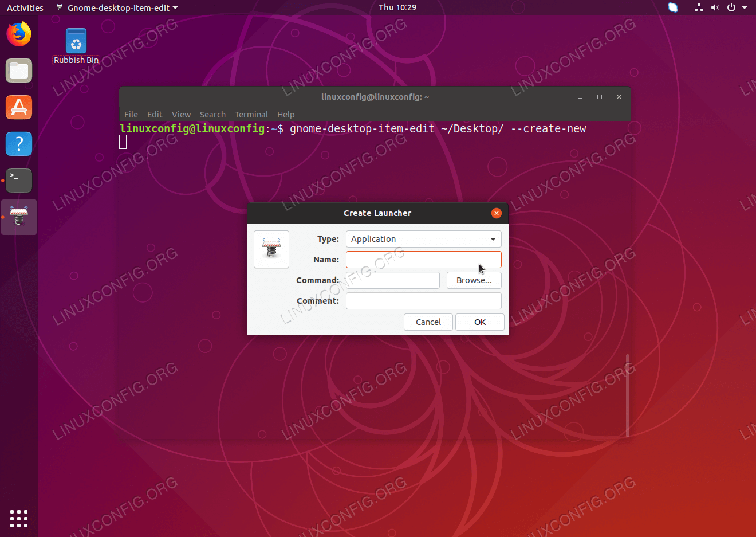Open the terminal Edit menu
The height and width of the screenshot is (537, 756).
[155, 115]
